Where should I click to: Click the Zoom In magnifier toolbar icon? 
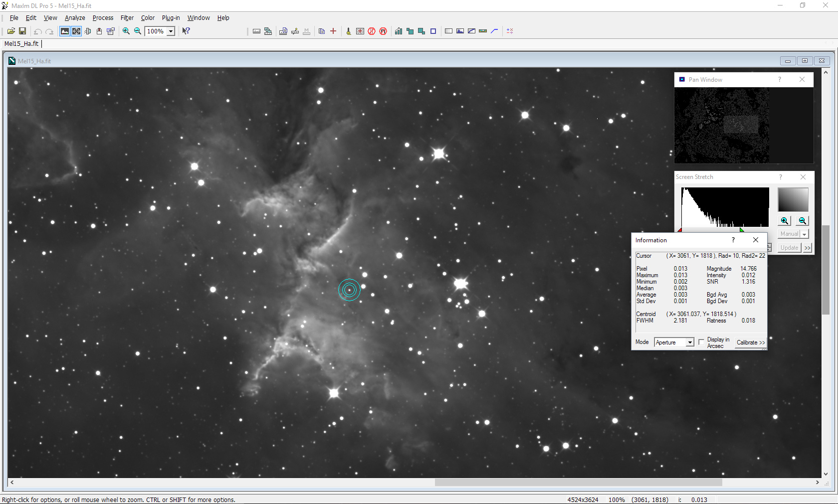[x=126, y=31]
